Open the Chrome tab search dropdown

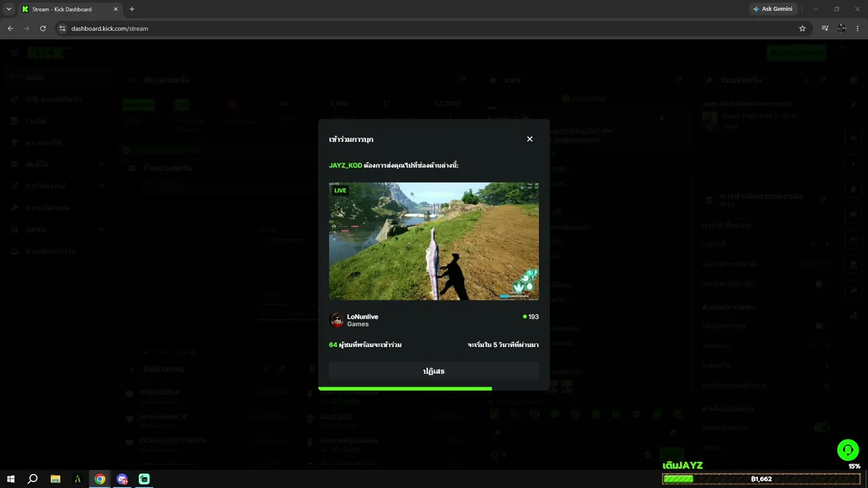coord(9,9)
